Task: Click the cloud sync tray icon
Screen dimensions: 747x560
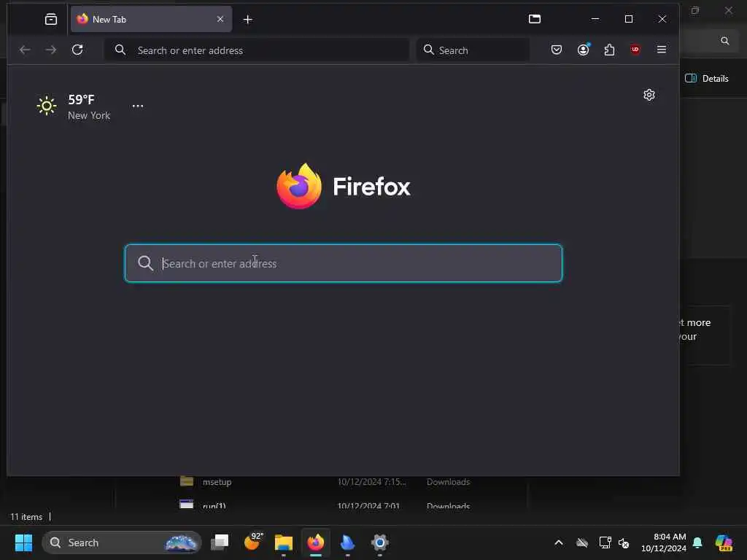Action: tap(581, 542)
